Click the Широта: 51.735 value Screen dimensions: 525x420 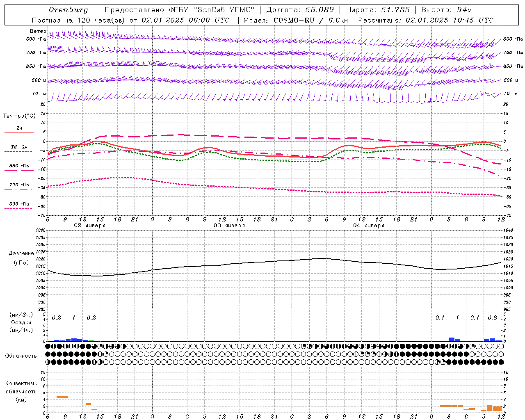tap(377, 10)
